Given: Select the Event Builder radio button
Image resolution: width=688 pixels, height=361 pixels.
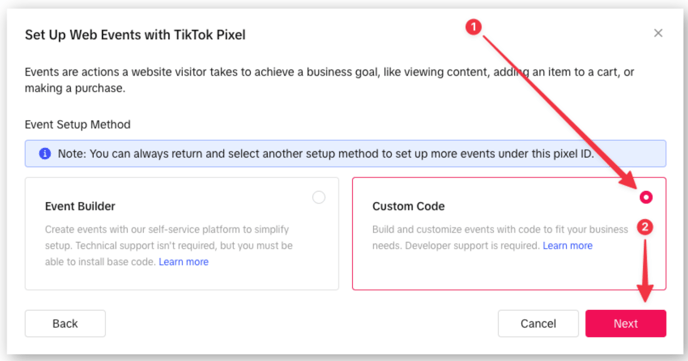Looking at the screenshot, I should click(x=319, y=197).
